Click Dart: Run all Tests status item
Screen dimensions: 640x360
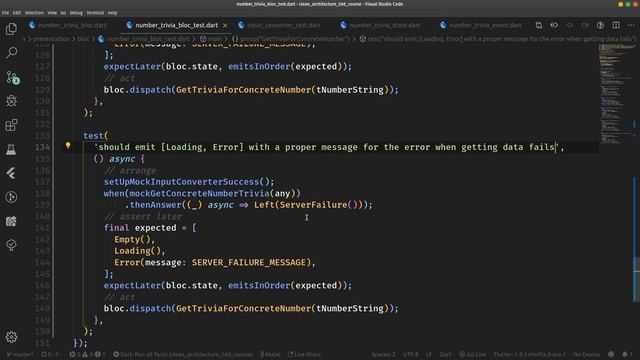click(183, 354)
